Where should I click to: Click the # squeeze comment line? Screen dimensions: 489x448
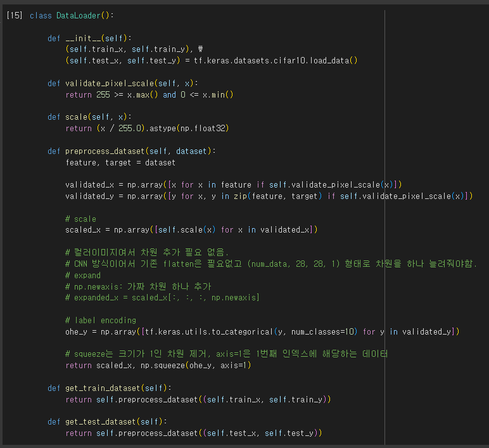[x=226, y=354]
